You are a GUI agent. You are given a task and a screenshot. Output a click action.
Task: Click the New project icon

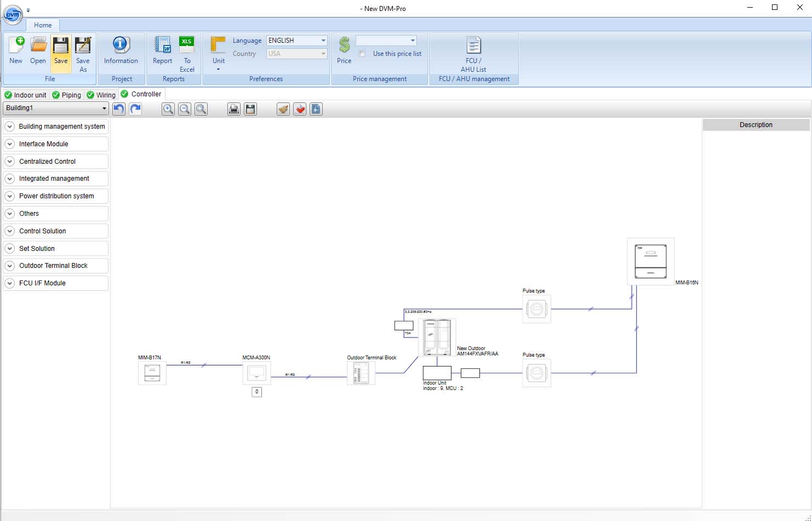tap(16, 50)
